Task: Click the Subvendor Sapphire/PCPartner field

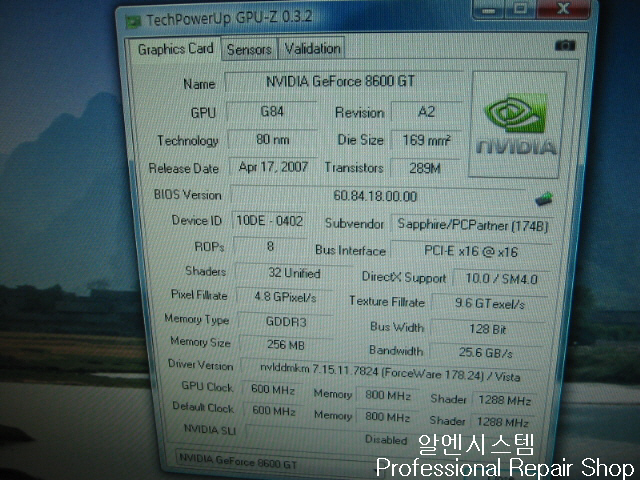Action: point(471,224)
